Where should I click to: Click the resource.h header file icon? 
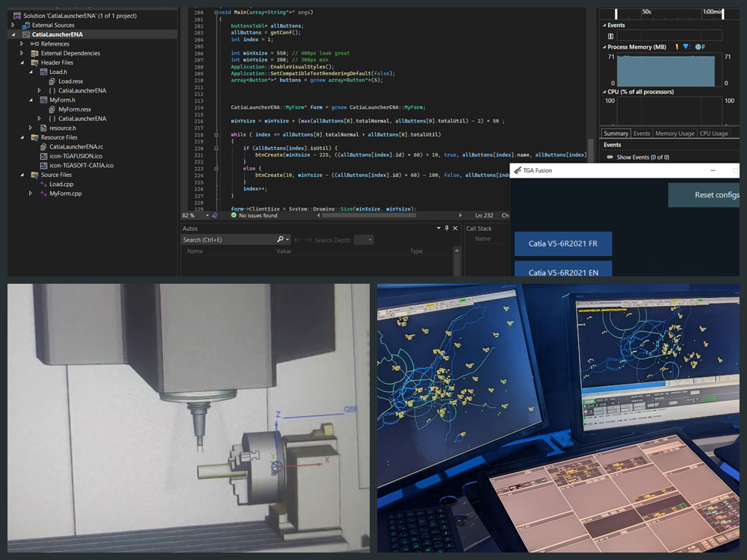(44, 128)
